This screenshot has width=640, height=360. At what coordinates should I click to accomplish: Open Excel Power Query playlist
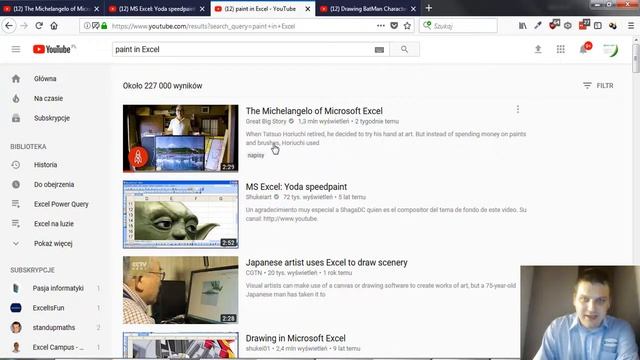point(61,204)
